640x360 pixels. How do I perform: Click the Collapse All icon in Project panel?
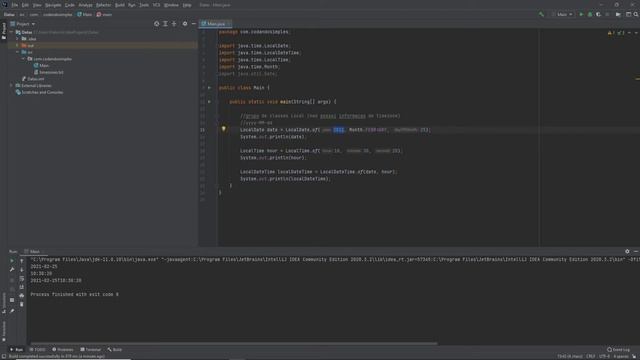pos(174,24)
